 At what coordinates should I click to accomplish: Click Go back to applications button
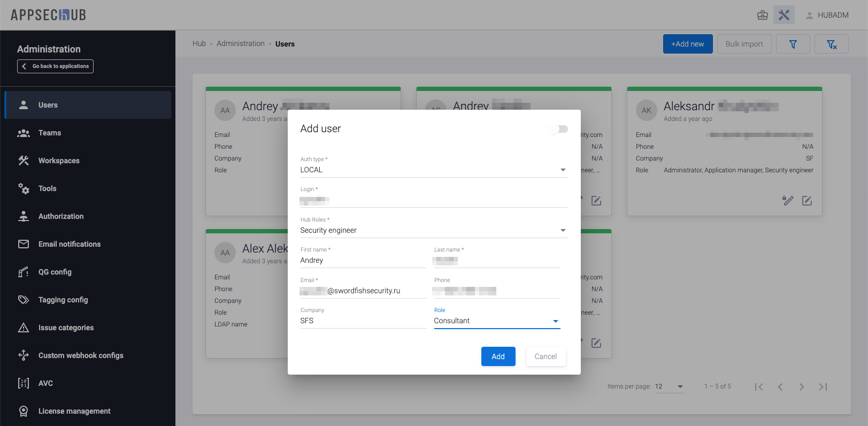click(56, 66)
